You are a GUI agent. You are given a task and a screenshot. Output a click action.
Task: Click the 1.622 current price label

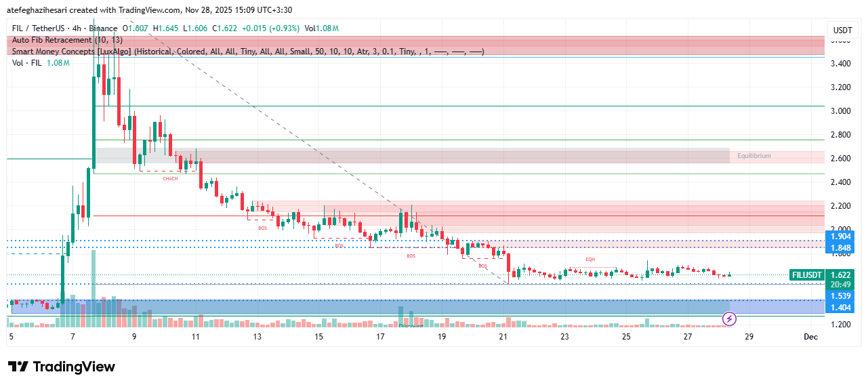click(842, 275)
